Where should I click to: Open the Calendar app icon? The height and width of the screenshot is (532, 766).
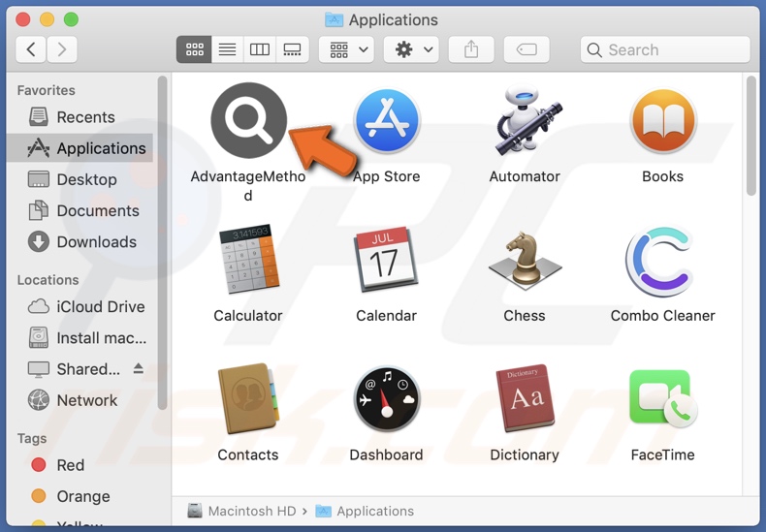tap(386, 259)
